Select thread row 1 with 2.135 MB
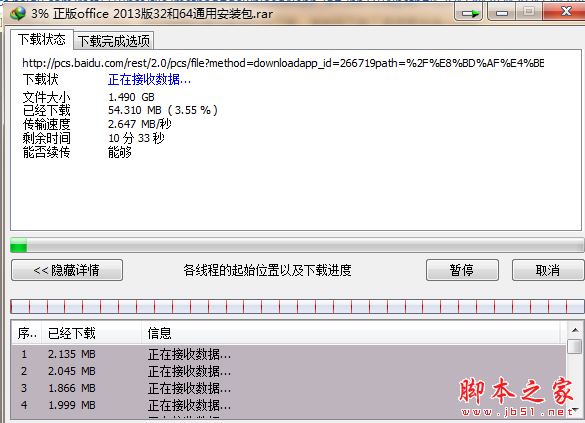Screen dimensions: 585x423 289,354
